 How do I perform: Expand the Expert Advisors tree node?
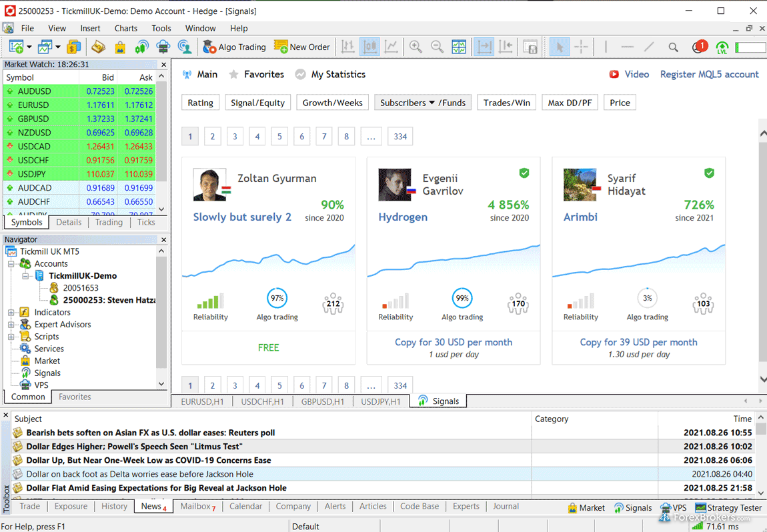(x=11, y=325)
